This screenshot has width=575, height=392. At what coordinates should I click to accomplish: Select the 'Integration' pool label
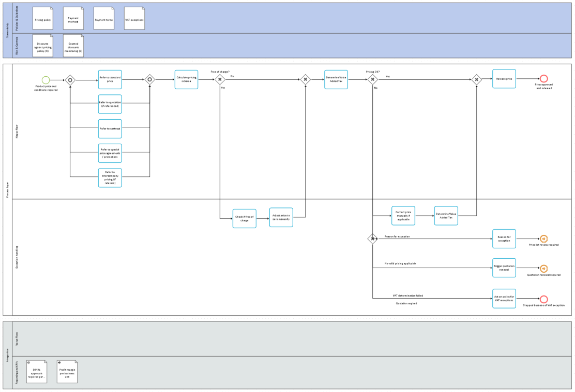[7, 355]
